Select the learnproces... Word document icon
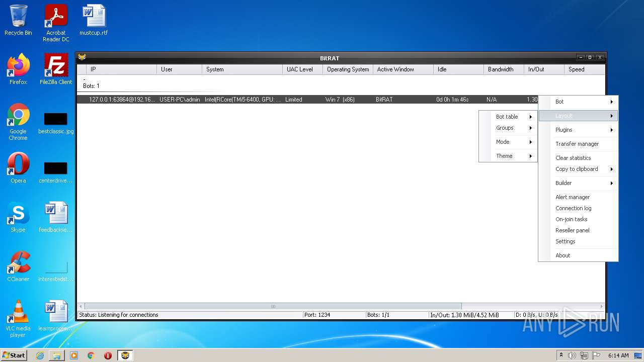The image size is (644, 362). coord(56,316)
